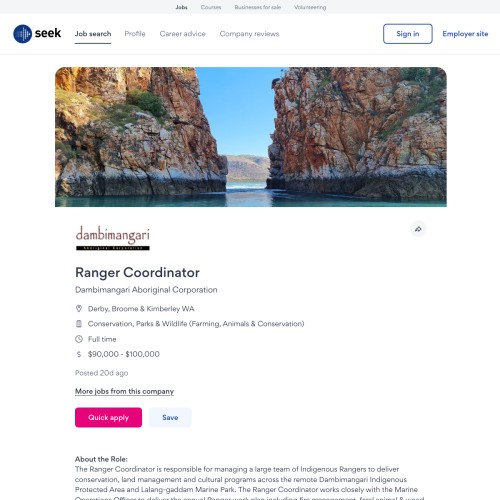500x500 pixels.
Task: Click the rocky gorge banner image
Action: [251, 137]
